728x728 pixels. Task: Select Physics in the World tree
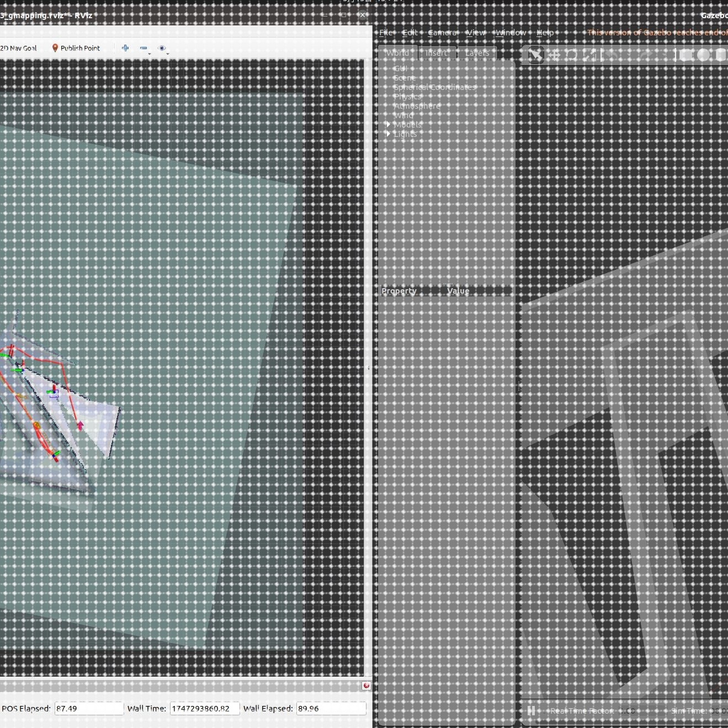point(407,97)
